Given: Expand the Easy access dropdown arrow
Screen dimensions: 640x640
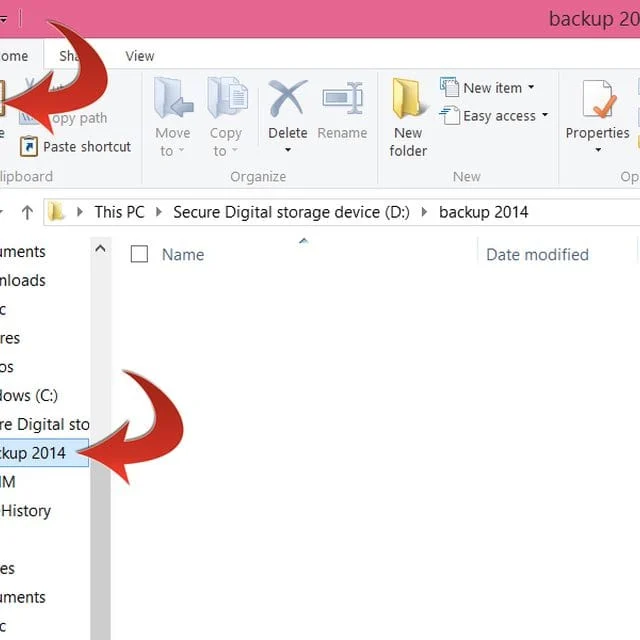Looking at the screenshot, I should point(545,115).
